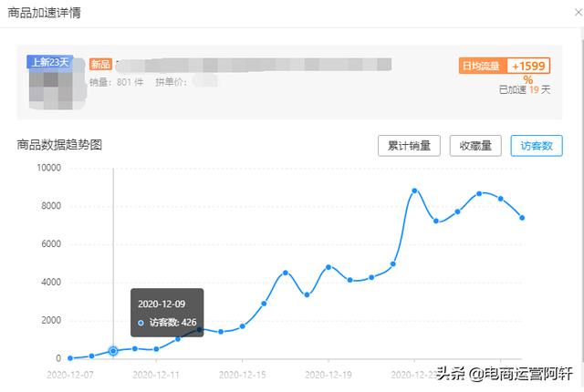Click the highlighted 2020-12-09 data point
The image size is (584, 392).
113,351
